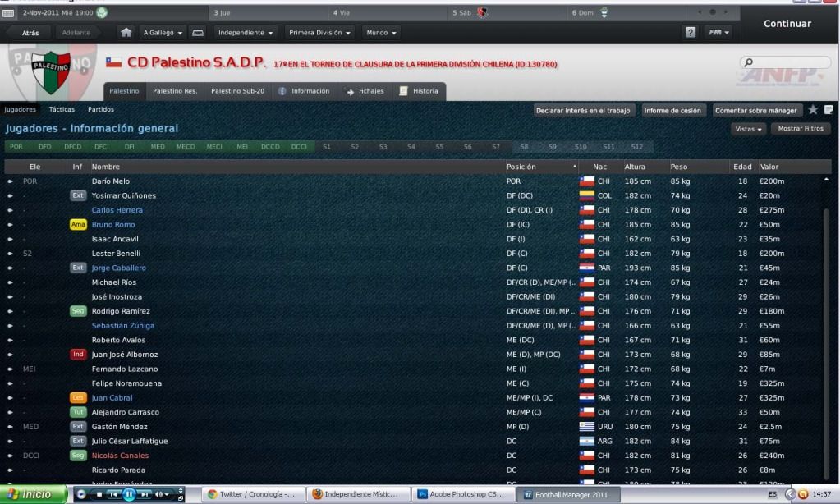Open the FM menu dropdown
The height and width of the screenshot is (504, 840).
coord(718,32)
